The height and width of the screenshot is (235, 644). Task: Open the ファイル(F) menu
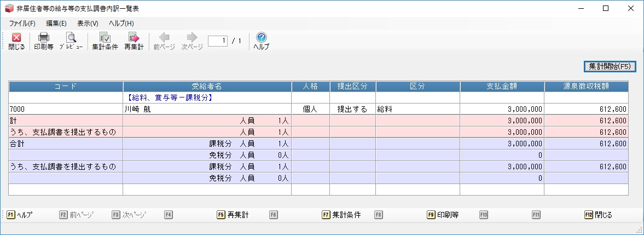22,24
